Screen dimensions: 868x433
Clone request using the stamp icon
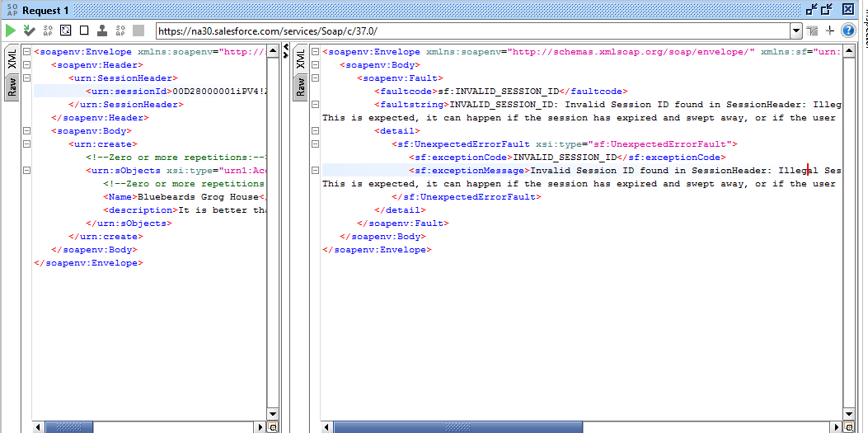(x=102, y=31)
